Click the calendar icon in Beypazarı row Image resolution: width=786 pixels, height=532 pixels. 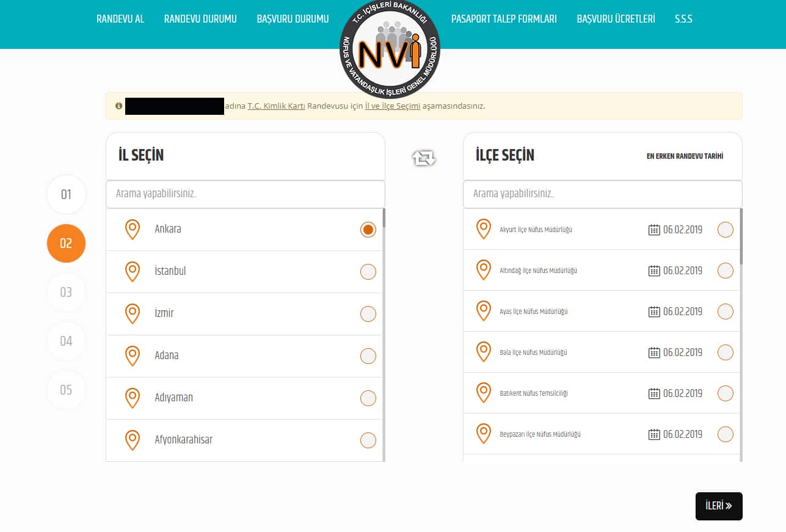click(x=654, y=434)
